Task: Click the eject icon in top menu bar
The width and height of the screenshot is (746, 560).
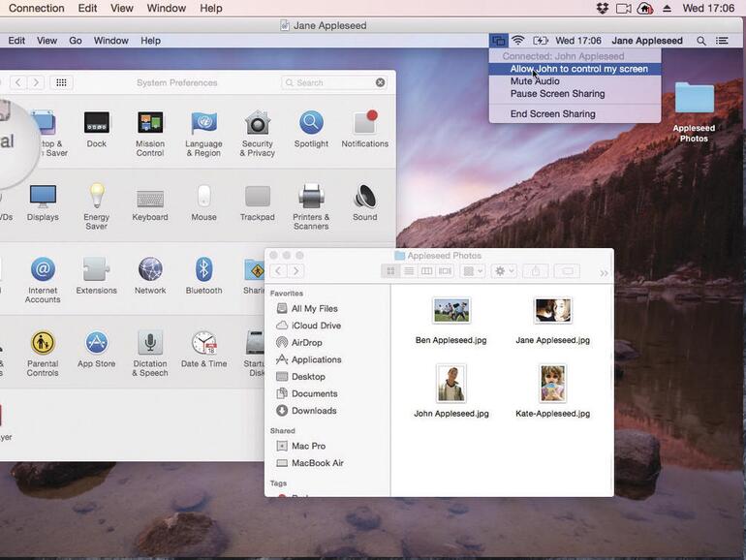Action: tap(667, 8)
